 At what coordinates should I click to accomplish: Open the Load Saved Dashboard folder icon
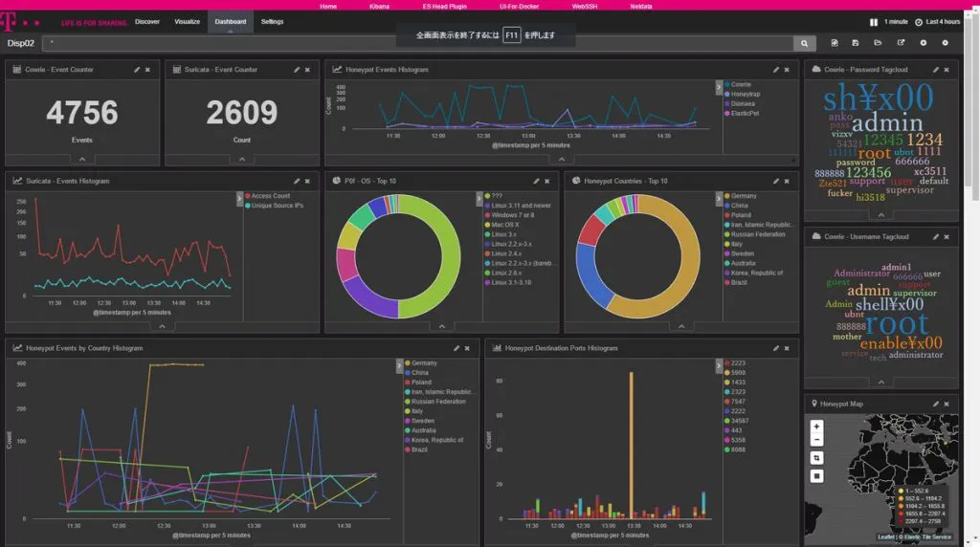879,43
